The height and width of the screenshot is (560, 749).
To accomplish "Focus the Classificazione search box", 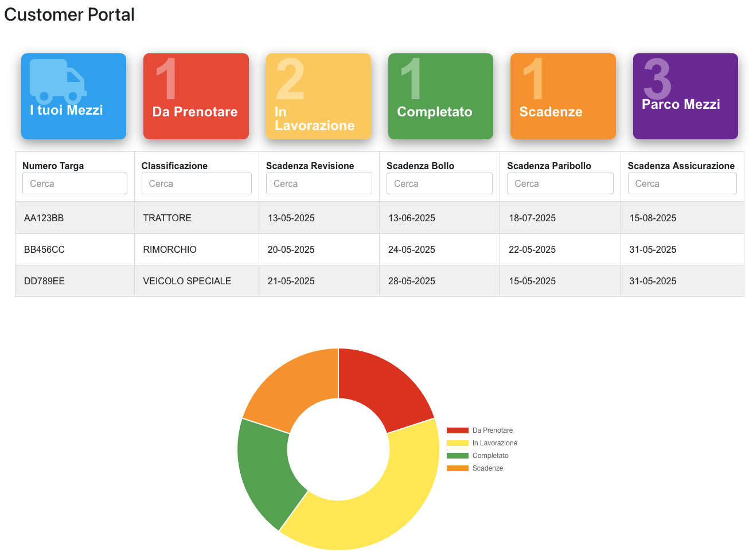I will [x=196, y=183].
